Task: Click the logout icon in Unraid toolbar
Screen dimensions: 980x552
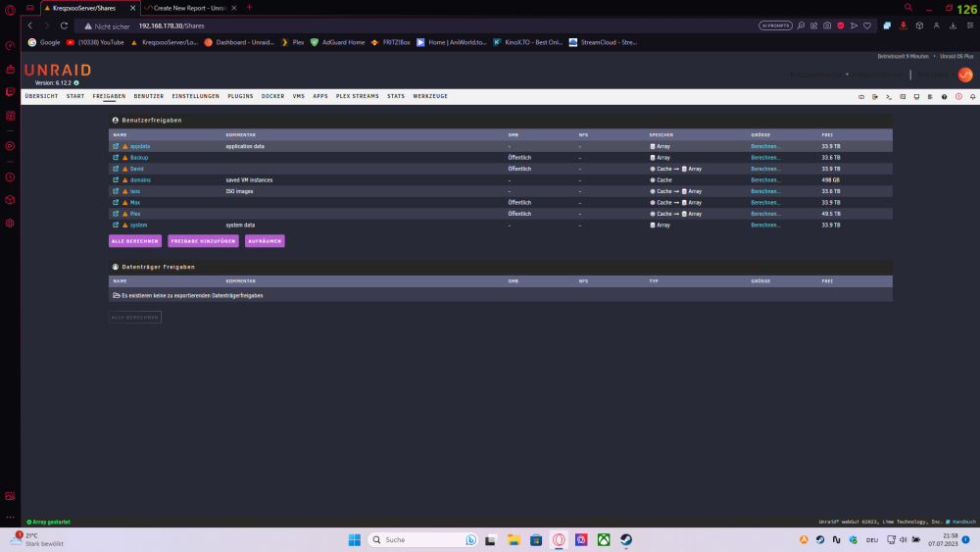Action: pyautogui.click(x=875, y=97)
